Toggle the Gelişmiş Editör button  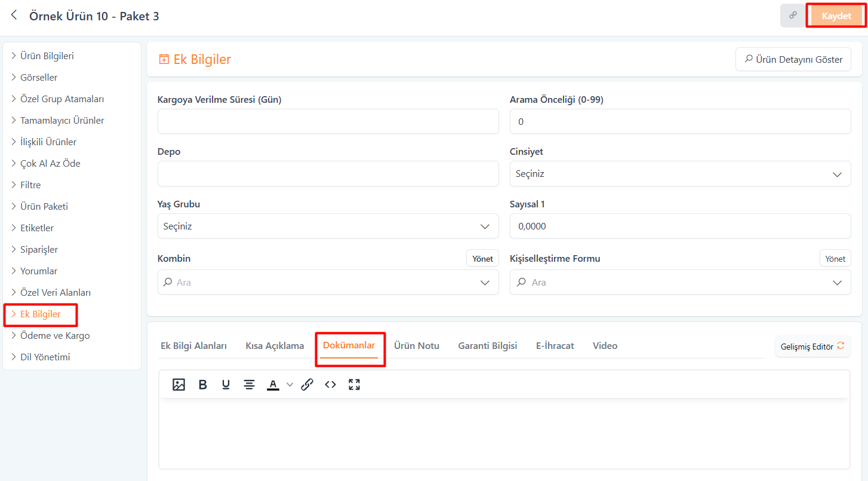[812, 346]
